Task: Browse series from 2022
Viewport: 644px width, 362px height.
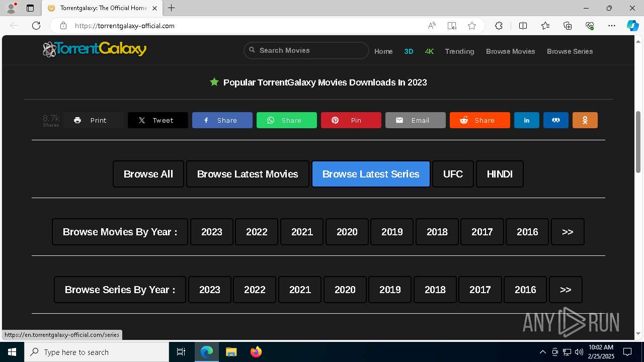Action: (x=255, y=290)
